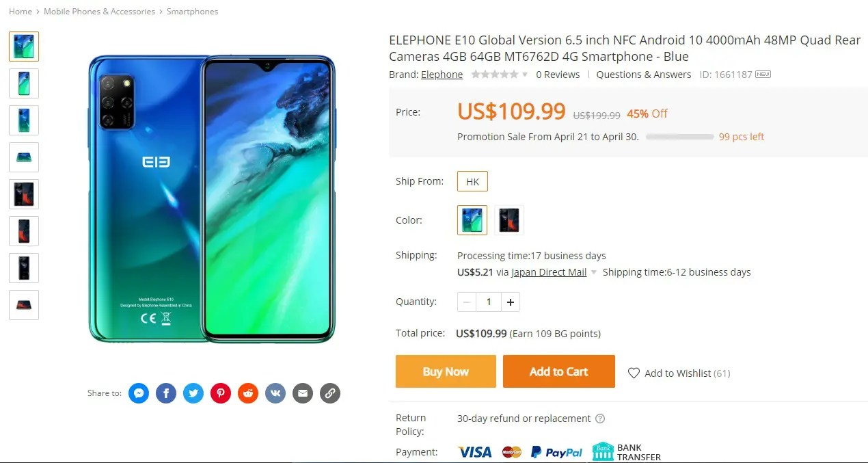Viewport: 868px width, 463px height.
Task: Share product on Pinterest
Action: click(221, 393)
